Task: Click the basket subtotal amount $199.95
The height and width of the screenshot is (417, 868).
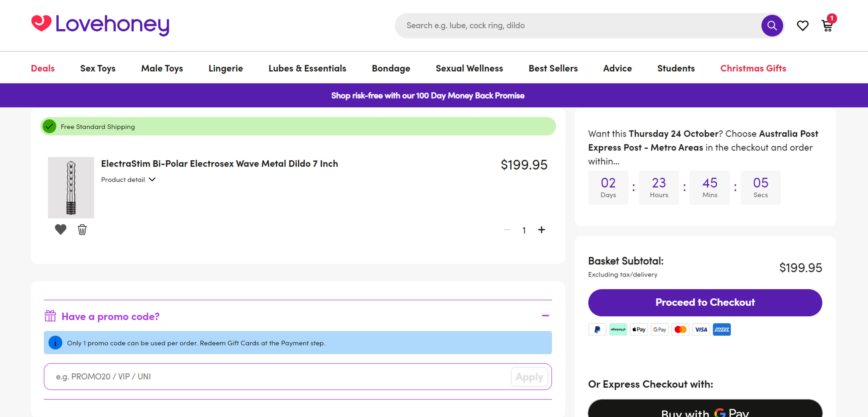Action: pyautogui.click(x=801, y=268)
